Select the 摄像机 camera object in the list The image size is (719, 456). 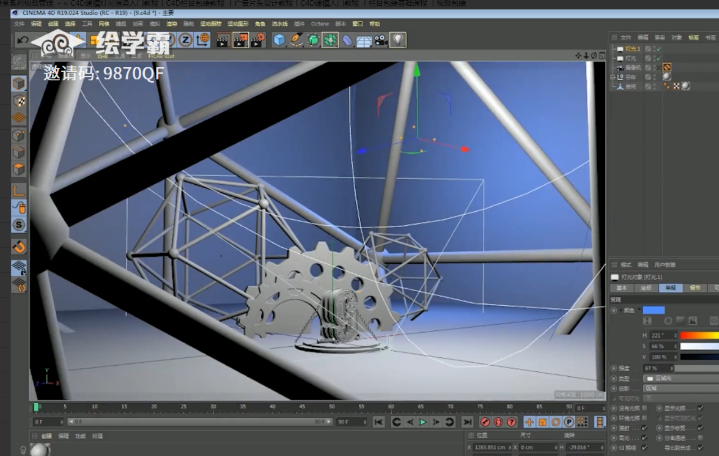(633, 67)
